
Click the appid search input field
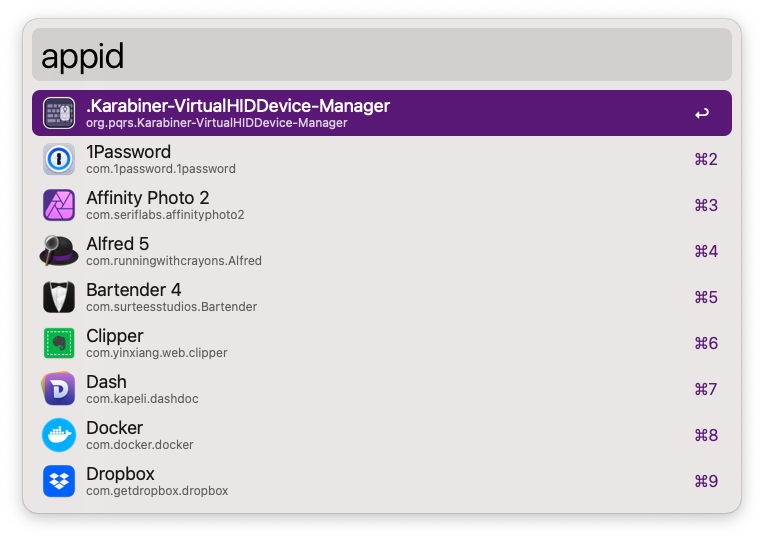coord(380,55)
